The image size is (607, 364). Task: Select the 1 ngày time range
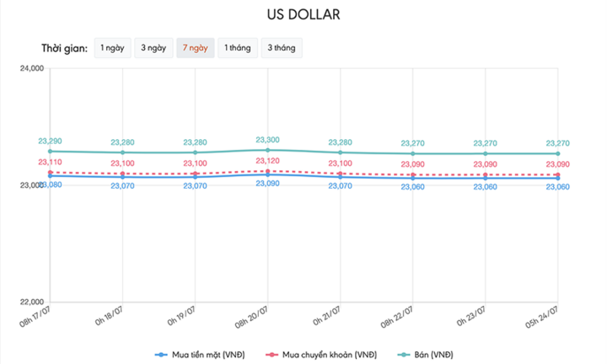click(x=114, y=48)
